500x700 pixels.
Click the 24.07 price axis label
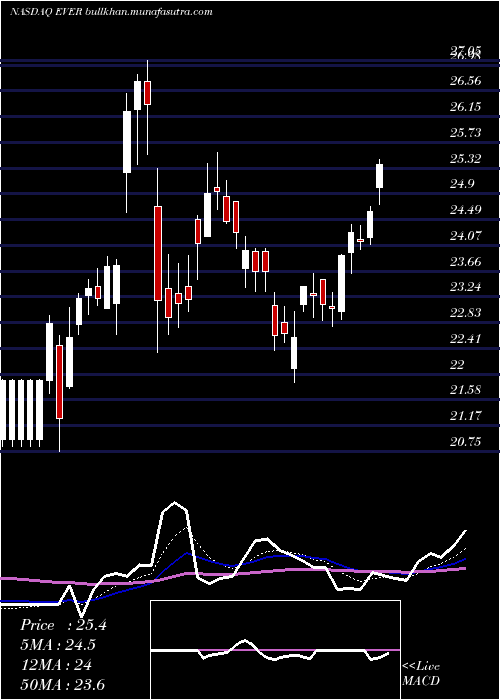coord(466,236)
